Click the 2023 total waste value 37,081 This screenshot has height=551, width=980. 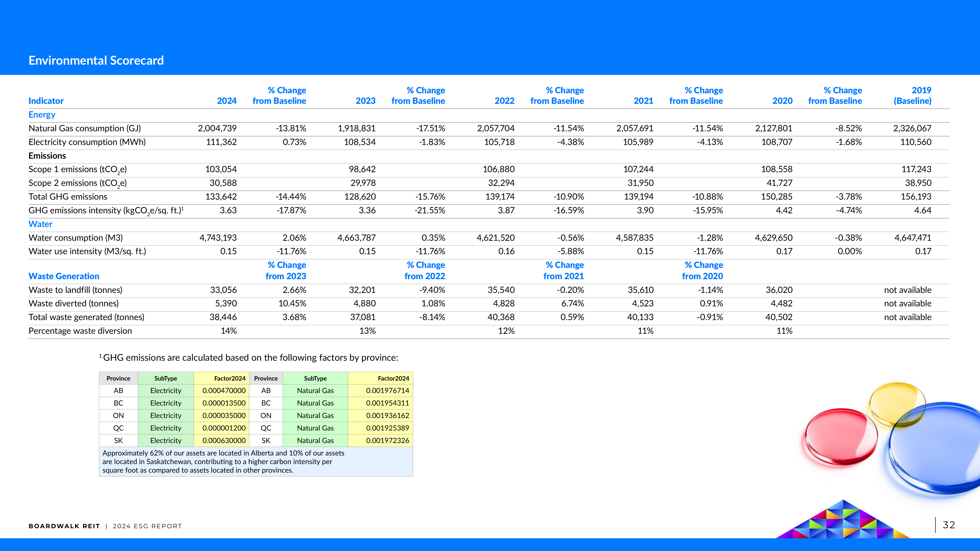point(363,317)
